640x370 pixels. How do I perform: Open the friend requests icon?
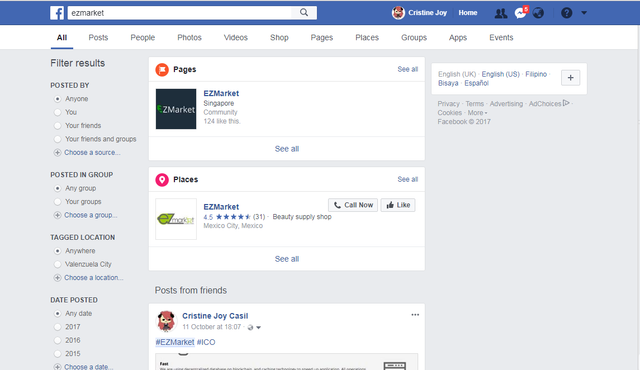(x=500, y=13)
